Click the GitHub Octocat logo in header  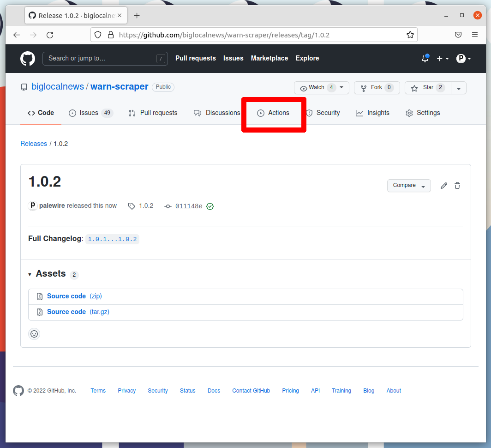28,59
